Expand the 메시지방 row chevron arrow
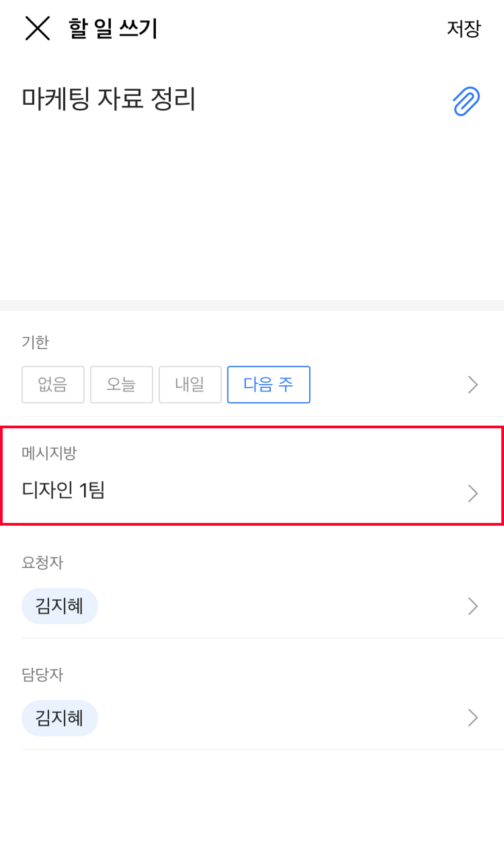Image resolution: width=504 pixels, height=868 pixels. 473,493
